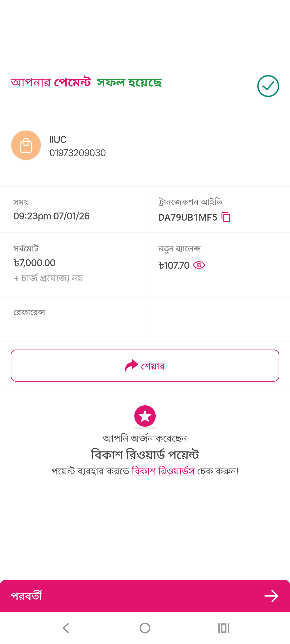Go back with Android back button
The width and height of the screenshot is (290, 644).
point(66,628)
